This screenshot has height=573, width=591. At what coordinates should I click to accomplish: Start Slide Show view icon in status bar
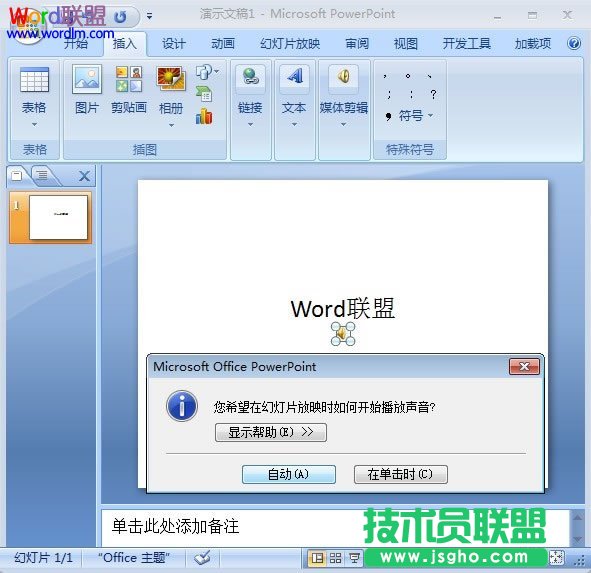click(x=354, y=558)
